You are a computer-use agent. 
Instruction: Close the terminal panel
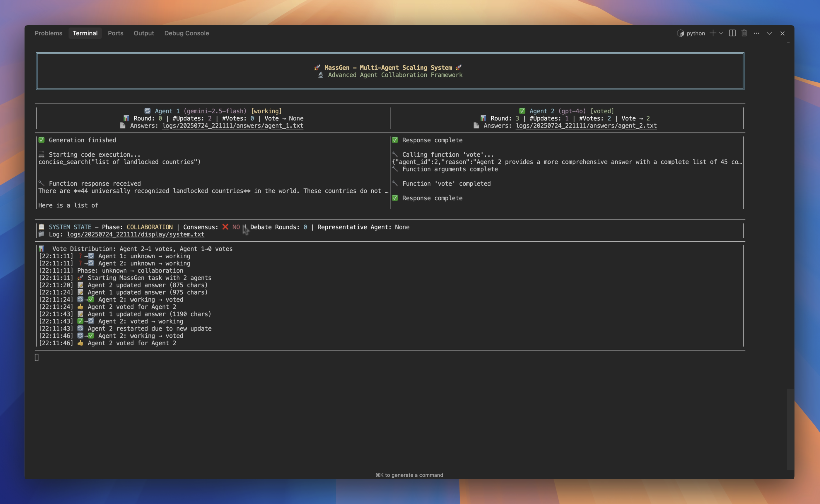(x=782, y=33)
